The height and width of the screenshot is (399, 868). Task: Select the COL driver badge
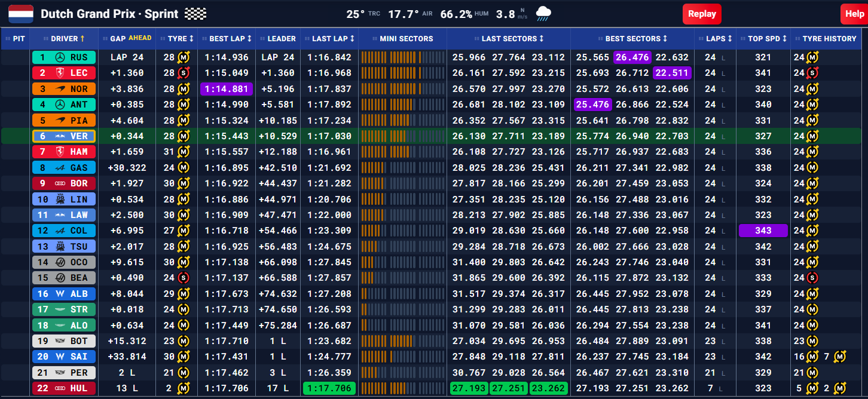pos(63,231)
